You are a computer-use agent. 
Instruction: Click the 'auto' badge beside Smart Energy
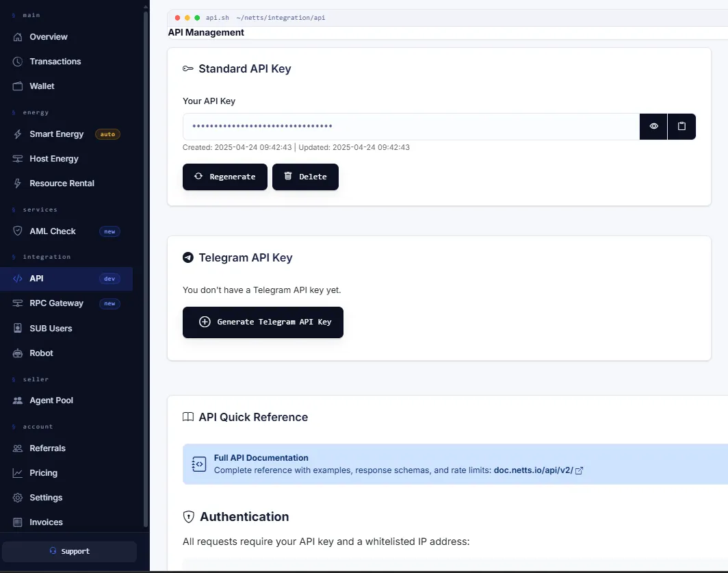coord(107,134)
